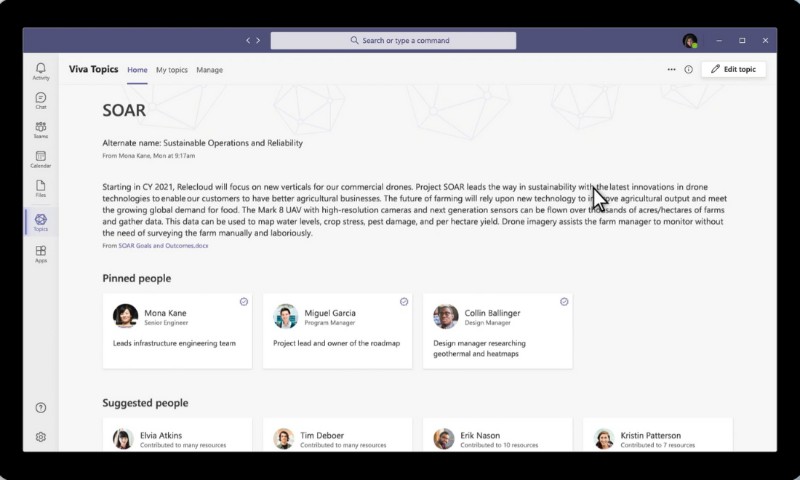Select the Collin Ballinger name

pyautogui.click(x=492, y=313)
